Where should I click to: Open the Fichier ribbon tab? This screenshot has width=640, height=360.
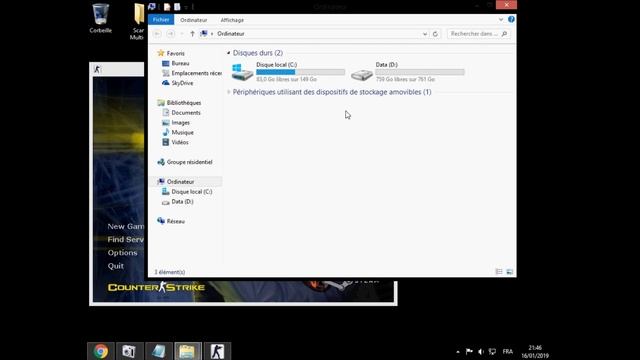(161, 20)
